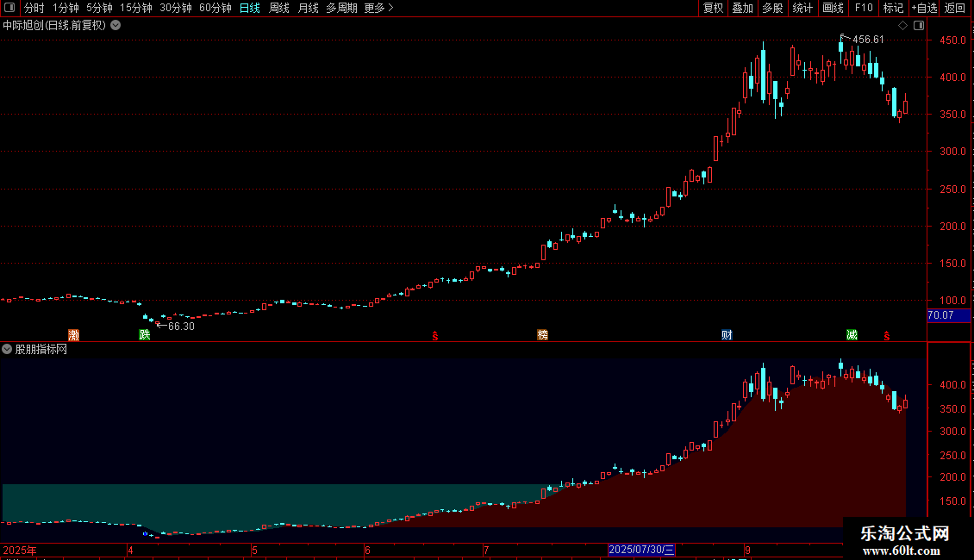Switch to 月线 monthly chart
This screenshot has height=560, width=974.
[x=308, y=8]
